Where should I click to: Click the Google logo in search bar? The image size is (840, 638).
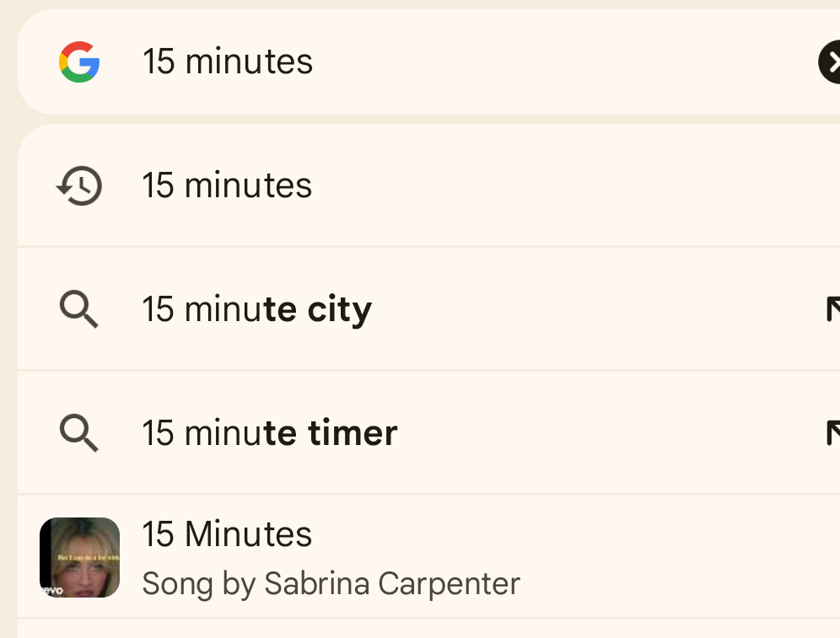(79, 62)
